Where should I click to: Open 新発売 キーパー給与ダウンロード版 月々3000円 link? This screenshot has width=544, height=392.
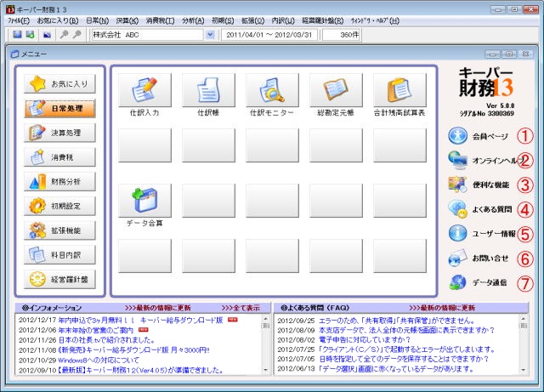tap(133, 350)
